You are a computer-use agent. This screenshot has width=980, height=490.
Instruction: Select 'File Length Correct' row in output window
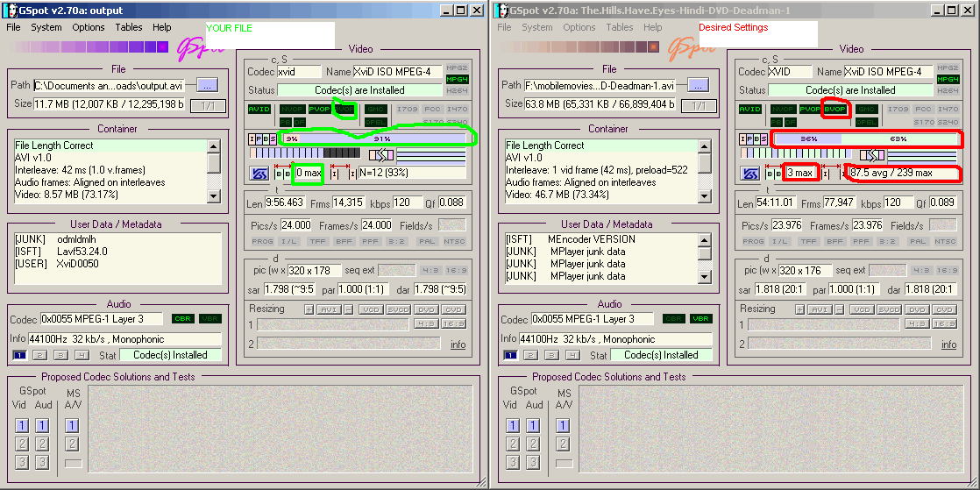coord(110,146)
